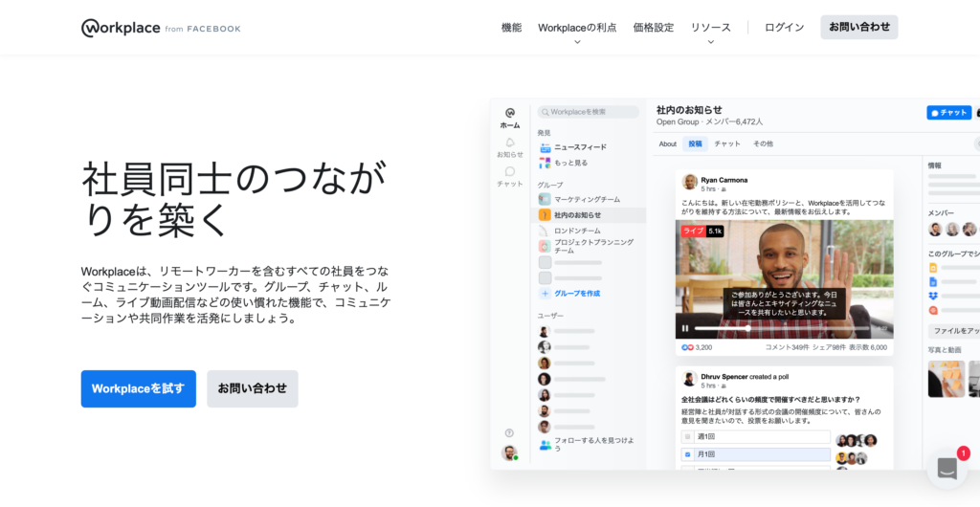Viewport: 980px width, 507px height.
Task: Click the もっと見る colorful grid icon
Action: (545, 163)
